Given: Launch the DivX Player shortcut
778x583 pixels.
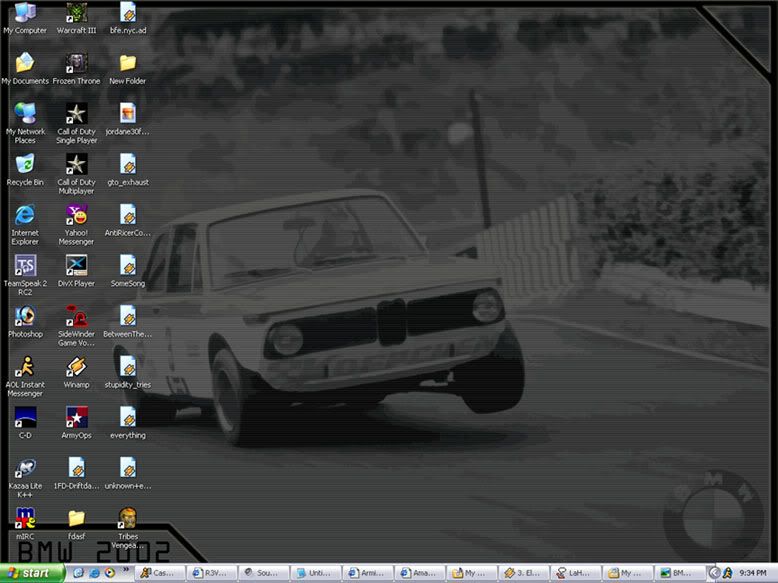Looking at the screenshot, I should (x=76, y=265).
